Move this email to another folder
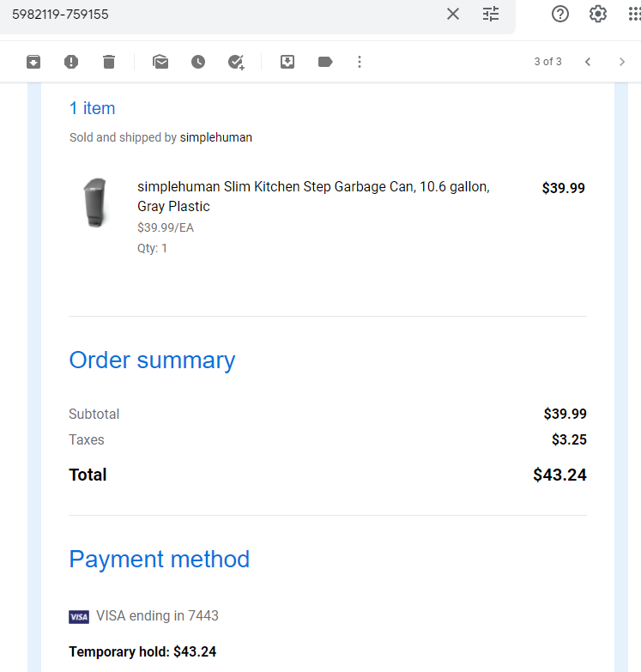The image size is (641, 672). [287, 62]
